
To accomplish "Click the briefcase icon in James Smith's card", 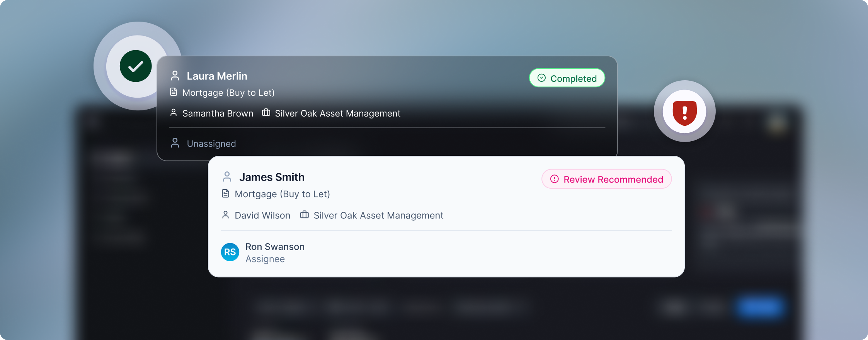I will 305,215.
